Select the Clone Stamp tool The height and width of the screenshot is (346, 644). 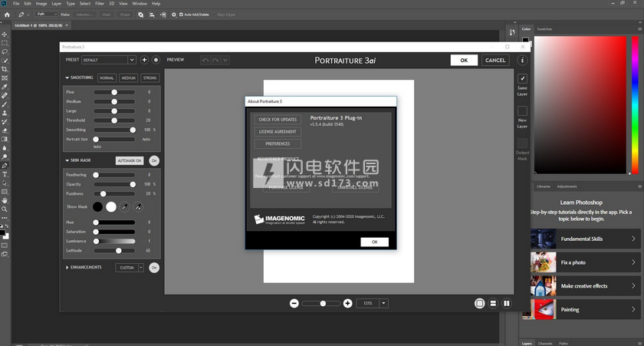click(5, 113)
